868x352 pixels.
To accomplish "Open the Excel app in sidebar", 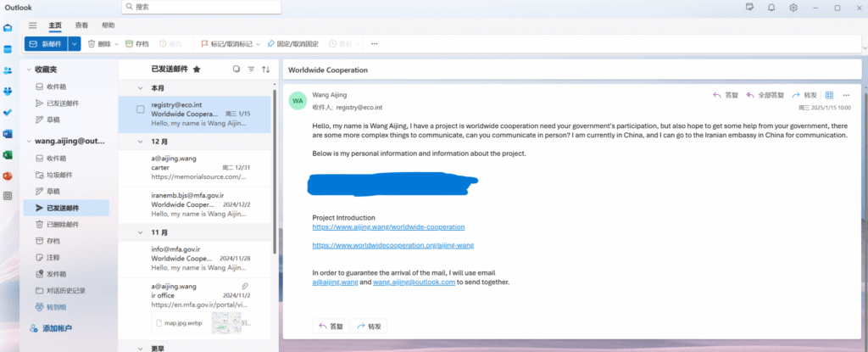I will pos(8,154).
